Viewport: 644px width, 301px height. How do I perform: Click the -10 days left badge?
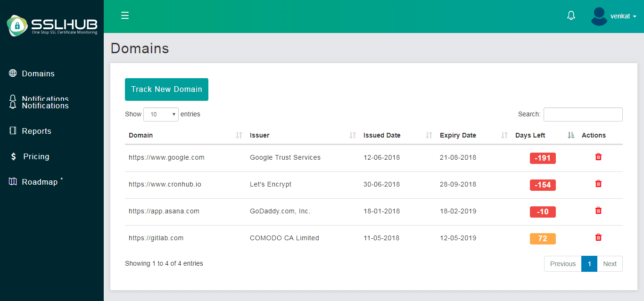pos(543,212)
